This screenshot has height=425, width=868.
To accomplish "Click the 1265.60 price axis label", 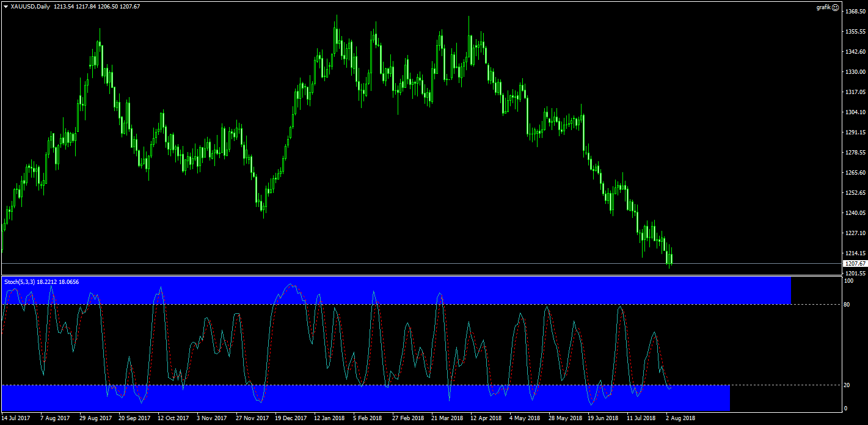I will point(856,172).
